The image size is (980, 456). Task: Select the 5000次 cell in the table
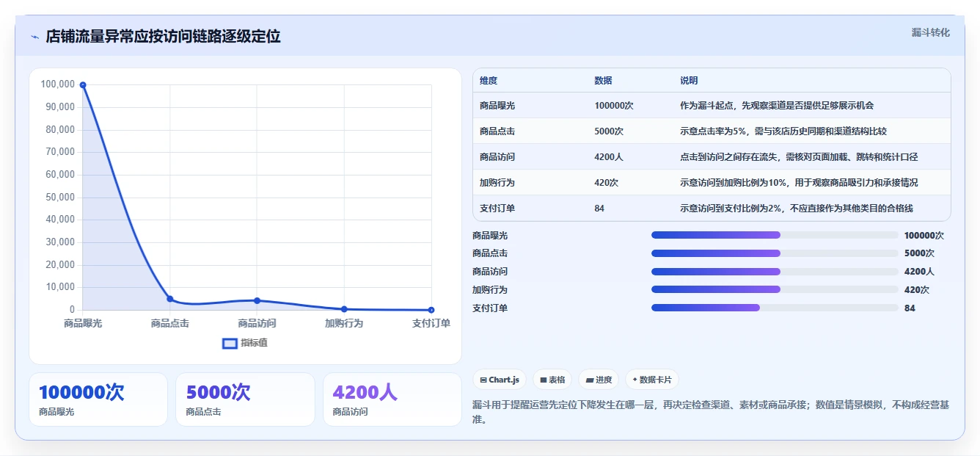pyautogui.click(x=609, y=131)
